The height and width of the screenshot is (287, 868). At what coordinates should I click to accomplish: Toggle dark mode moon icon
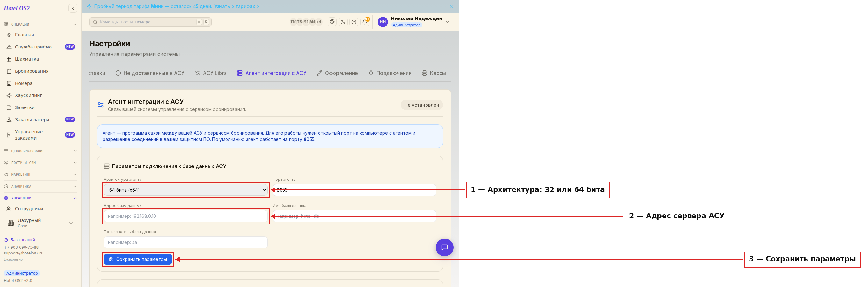point(343,22)
